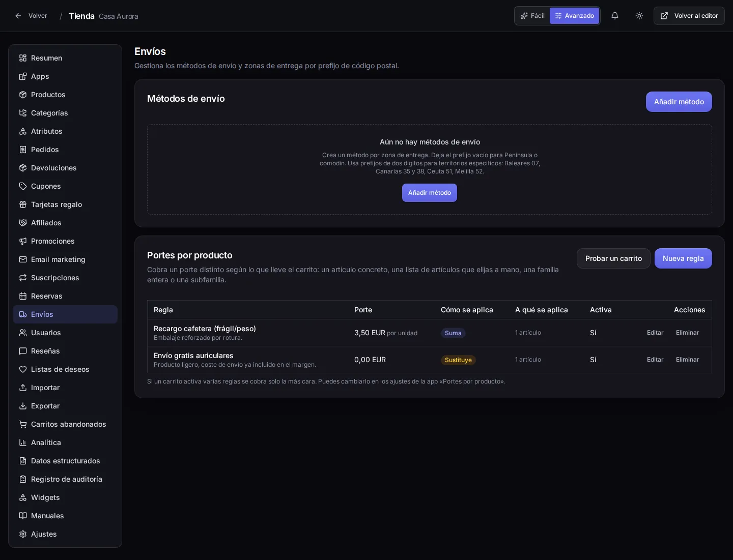The height and width of the screenshot is (560, 733).
Task: Click the 'Cómo se aplica' column header
Action: [x=467, y=310]
